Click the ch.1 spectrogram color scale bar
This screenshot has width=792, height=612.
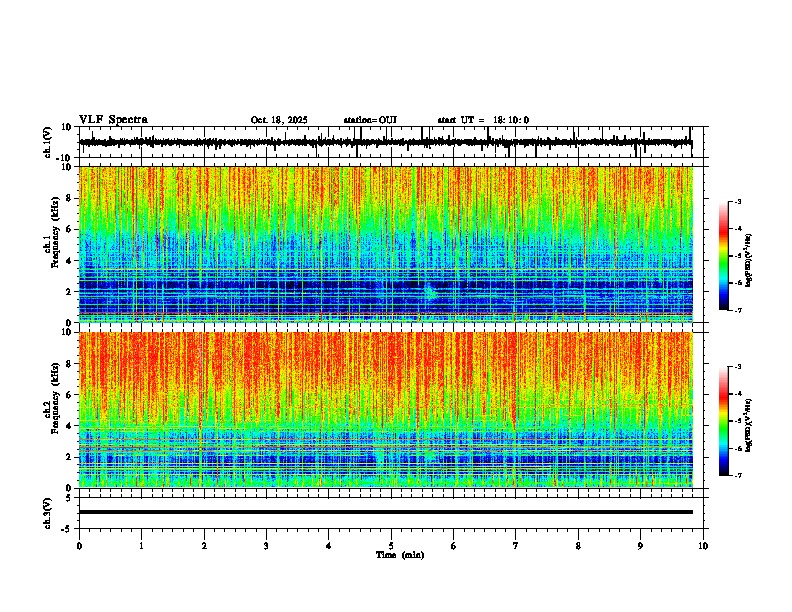724,256
